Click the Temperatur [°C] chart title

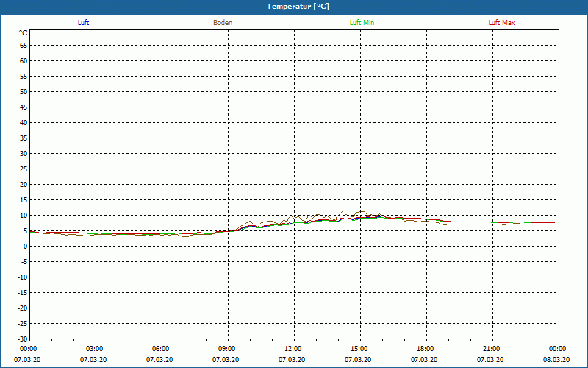click(298, 7)
